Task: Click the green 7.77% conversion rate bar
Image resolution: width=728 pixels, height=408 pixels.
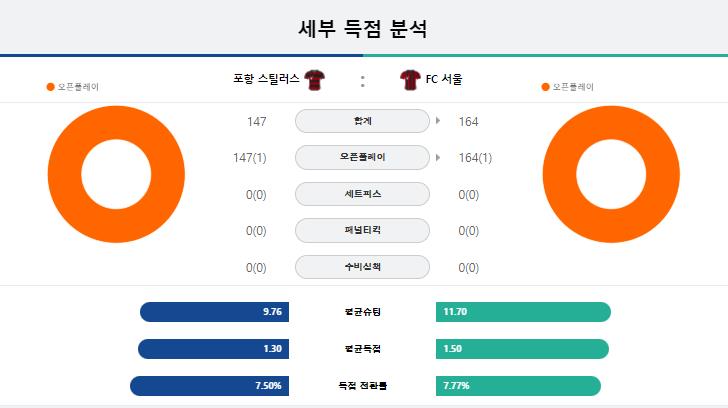Action: 518,386
